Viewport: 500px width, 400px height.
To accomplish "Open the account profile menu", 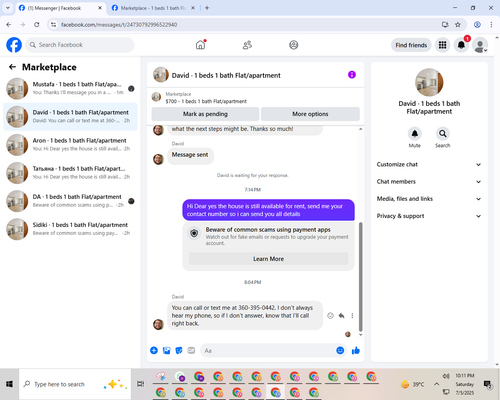I will pos(480,45).
